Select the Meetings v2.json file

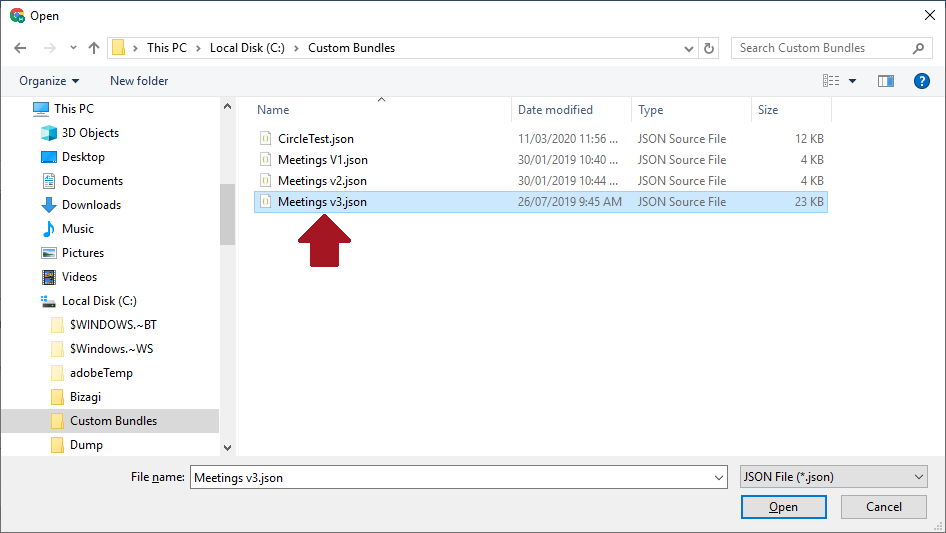(x=322, y=181)
